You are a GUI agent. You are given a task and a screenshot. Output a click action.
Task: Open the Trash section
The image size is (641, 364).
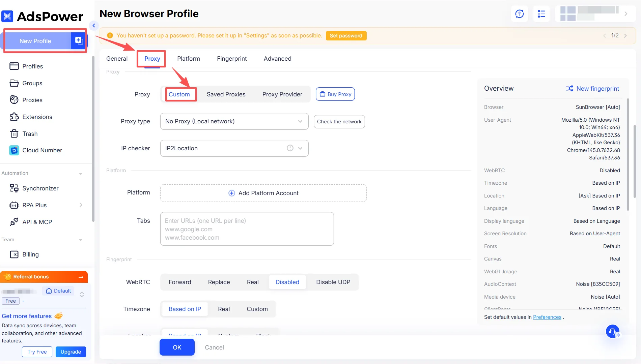tap(30, 134)
